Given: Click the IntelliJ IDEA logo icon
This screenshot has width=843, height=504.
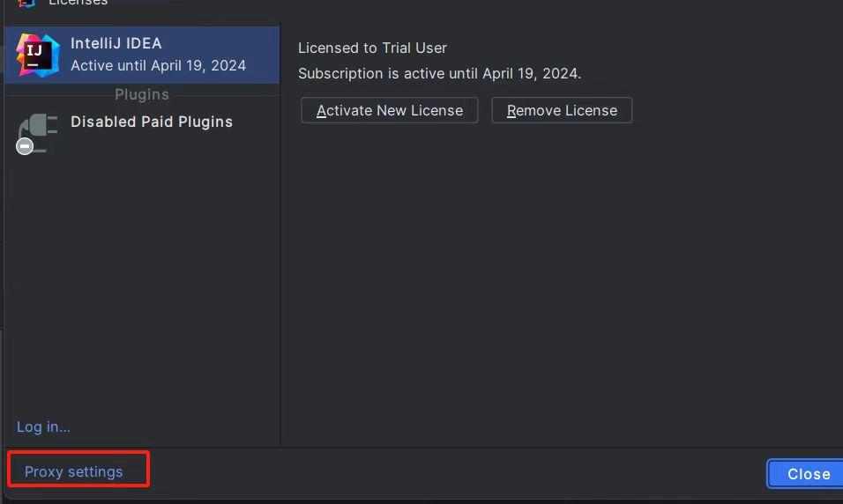Looking at the screenshot, I should point(37,55).
